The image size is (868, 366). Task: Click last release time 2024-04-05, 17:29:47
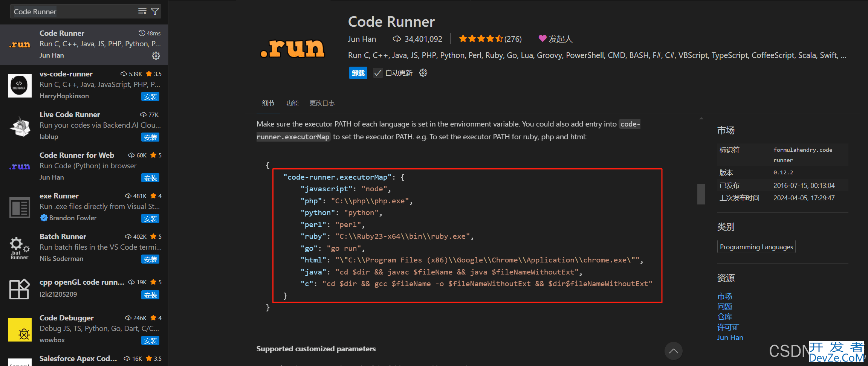[804, 198]
